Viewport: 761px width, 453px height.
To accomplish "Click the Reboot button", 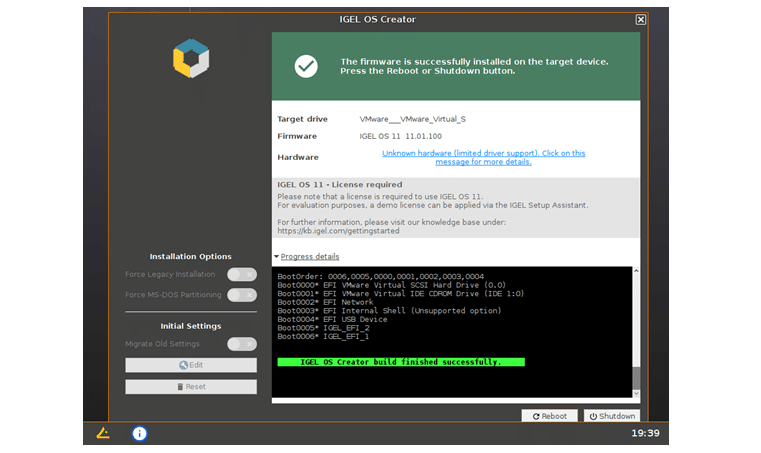I will pyautogui.click(x=549, y=416).
